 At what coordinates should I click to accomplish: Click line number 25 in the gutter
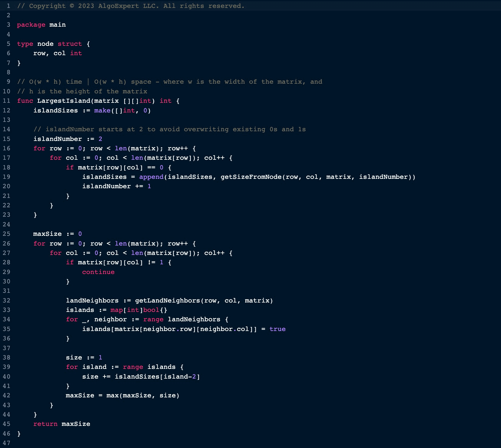pos(6,234)
